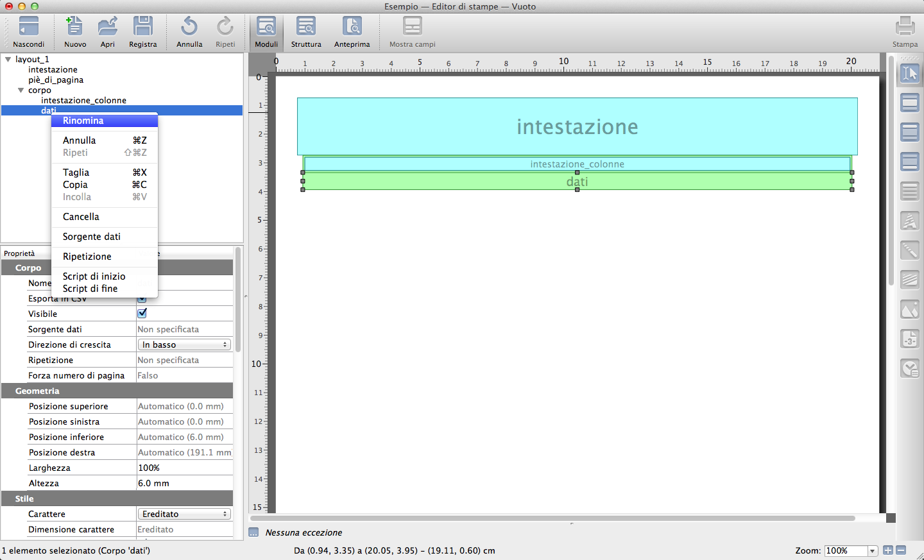
Task: Click the Annulla undo toolbar button
Action: click(189, 27)
